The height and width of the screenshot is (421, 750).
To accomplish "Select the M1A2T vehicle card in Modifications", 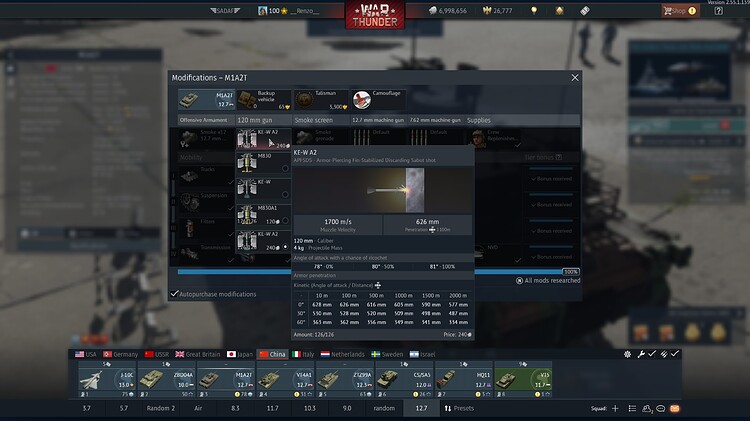I will coord(206,100).
